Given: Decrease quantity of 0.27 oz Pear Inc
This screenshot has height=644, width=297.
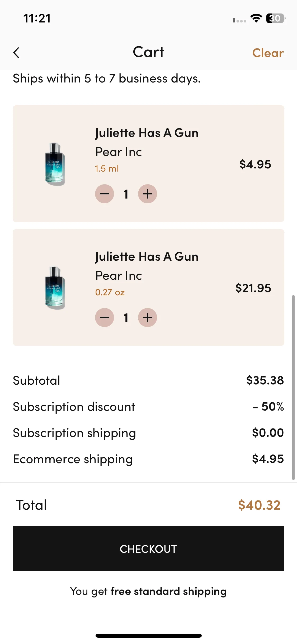Looking at the screenshot, I should tap(105, 318).
